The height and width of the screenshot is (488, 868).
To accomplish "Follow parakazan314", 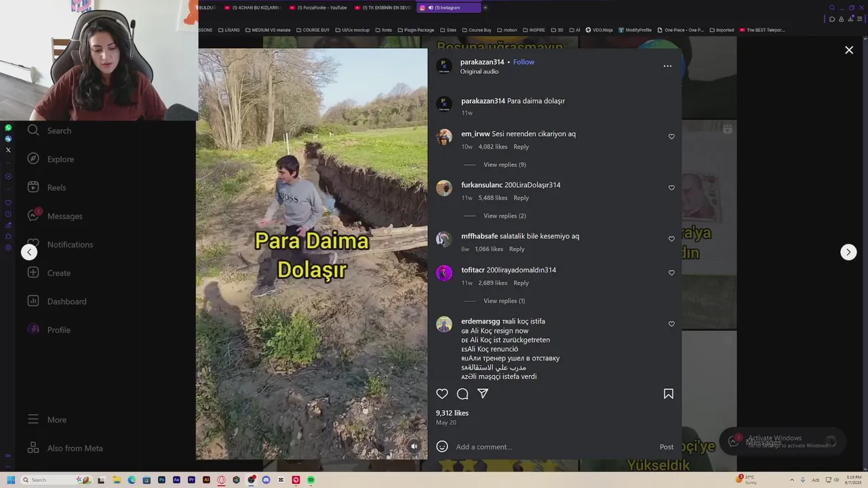I will [x=524, y=62].
